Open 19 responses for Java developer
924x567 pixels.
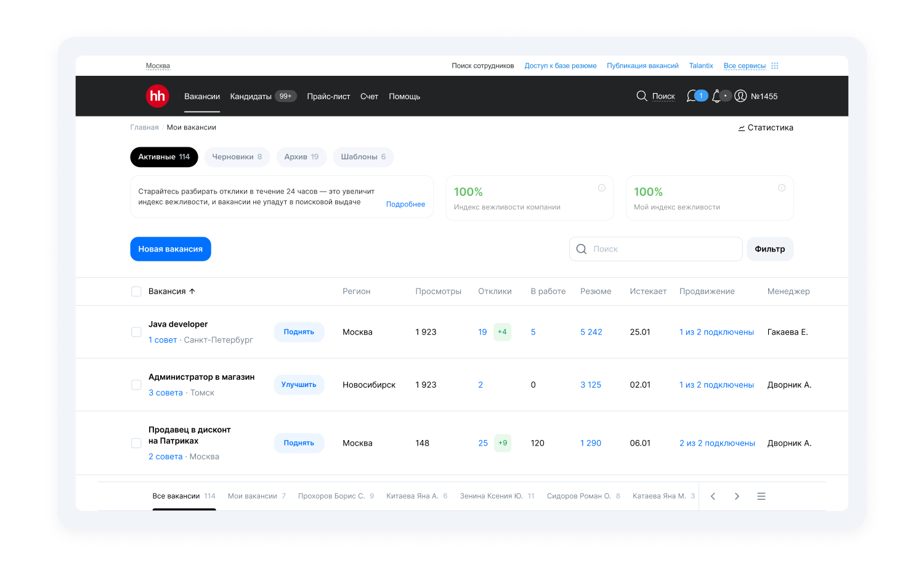point(482,332)
